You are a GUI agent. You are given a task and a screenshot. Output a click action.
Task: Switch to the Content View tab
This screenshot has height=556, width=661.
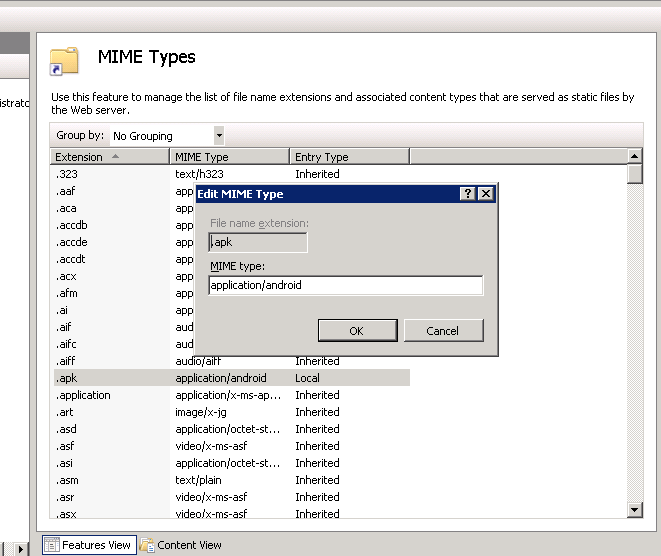pos(189,545)
